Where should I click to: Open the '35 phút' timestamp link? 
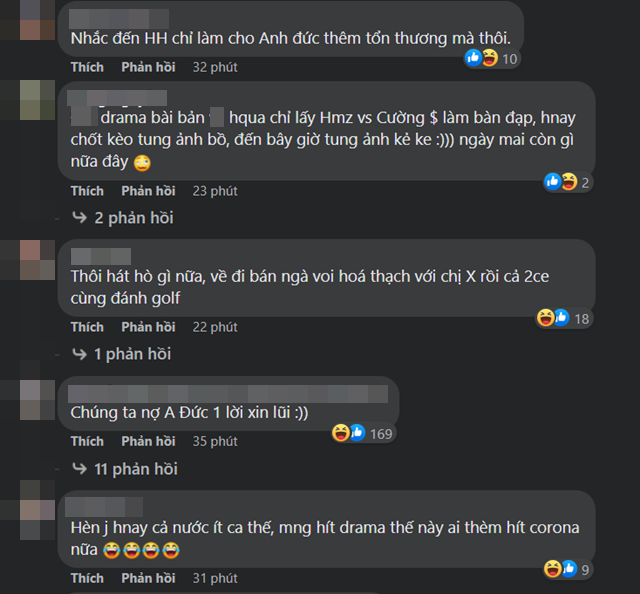pyautogui.click(x=215, y=441)
